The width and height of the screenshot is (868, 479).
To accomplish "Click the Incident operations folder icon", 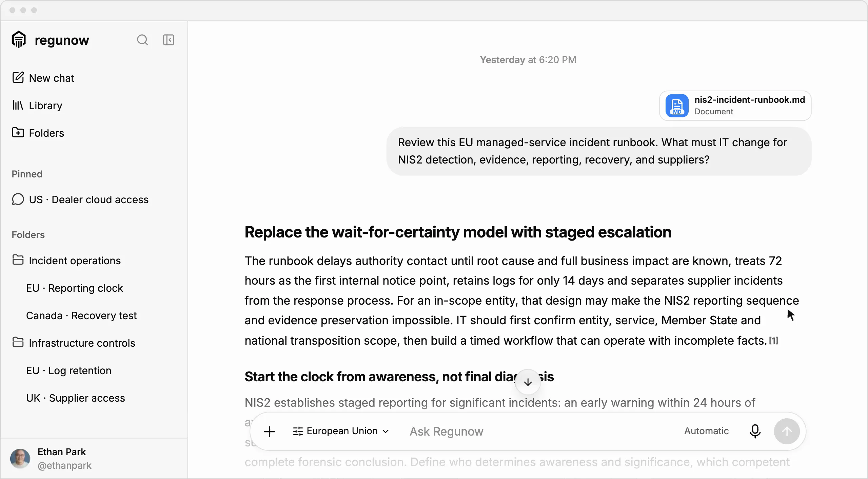I will pos(18,260).
